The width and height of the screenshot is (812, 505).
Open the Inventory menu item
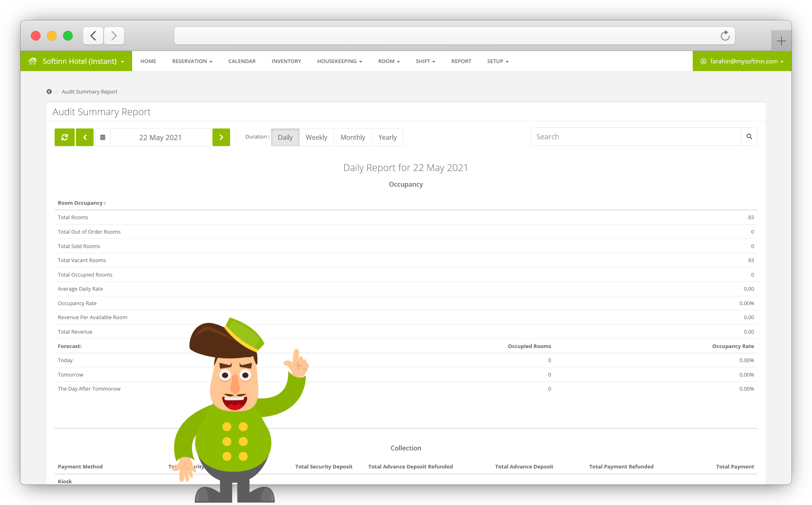[x=286, y=61]
